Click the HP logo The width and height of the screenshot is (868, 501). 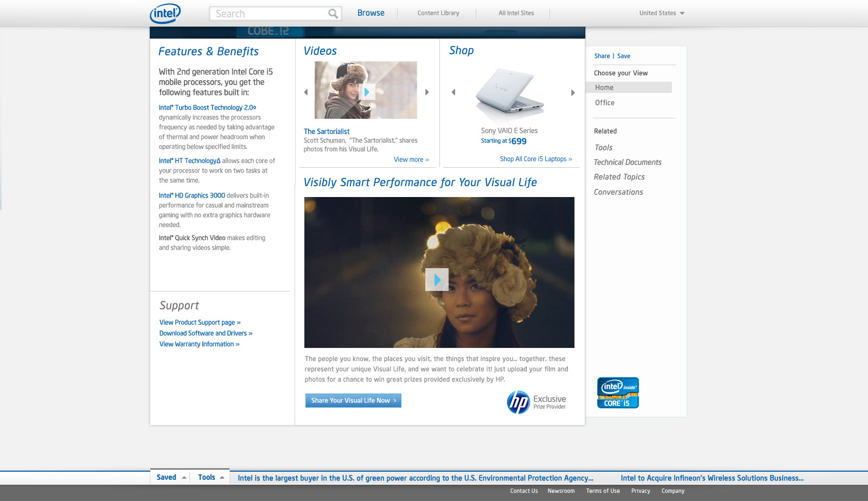pyautogui.click(x=518, y=402)
